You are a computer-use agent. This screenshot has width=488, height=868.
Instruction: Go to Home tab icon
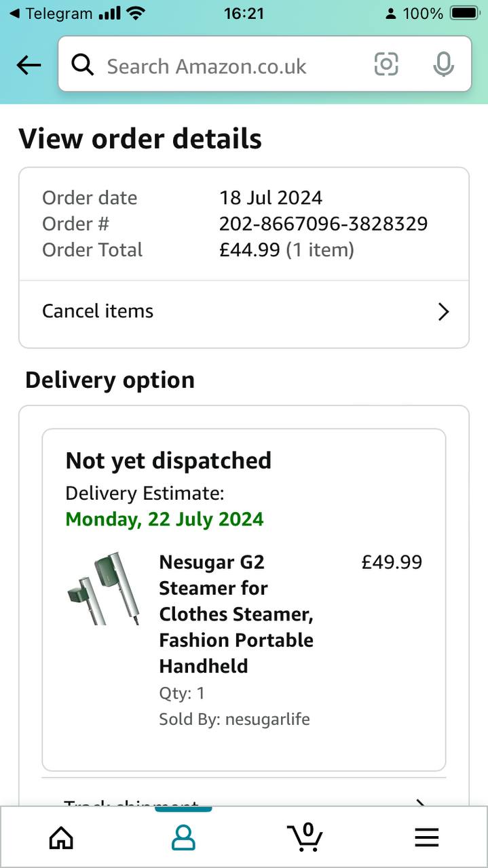click(x=61, y=838)
